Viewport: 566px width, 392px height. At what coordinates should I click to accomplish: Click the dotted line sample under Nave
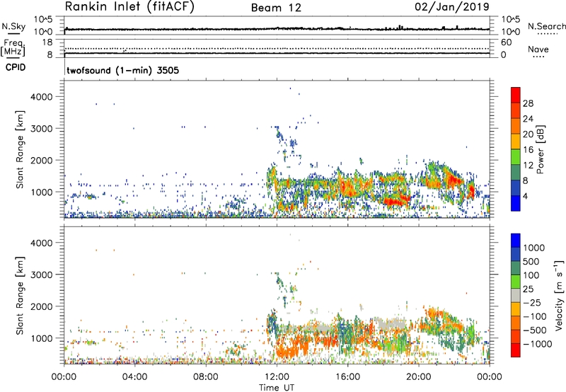point(538,57)
